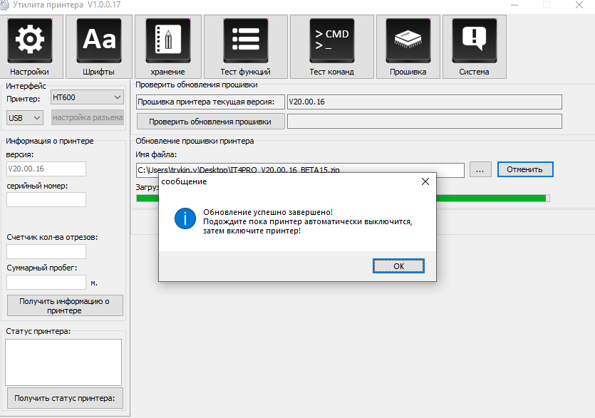Screen dimensions: 595x418
Task: Select the хранение storage icon
Action: click(x=168, y=41)
